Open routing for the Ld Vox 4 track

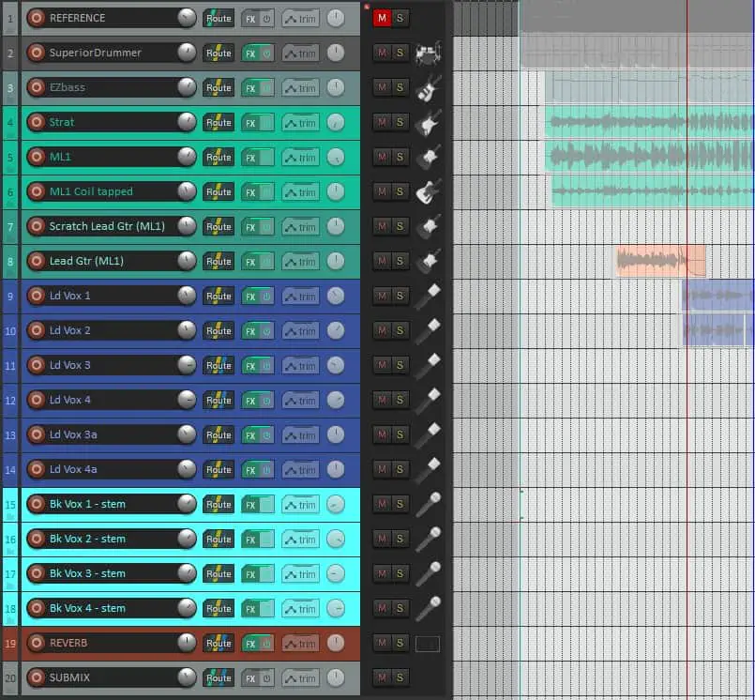coord(219,400)
